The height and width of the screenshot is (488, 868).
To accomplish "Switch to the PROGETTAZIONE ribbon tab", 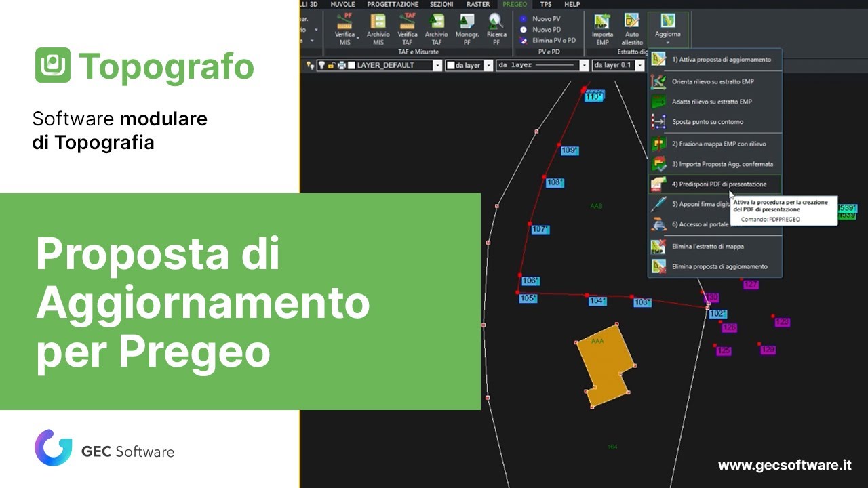I will click(x=393, y=4).
